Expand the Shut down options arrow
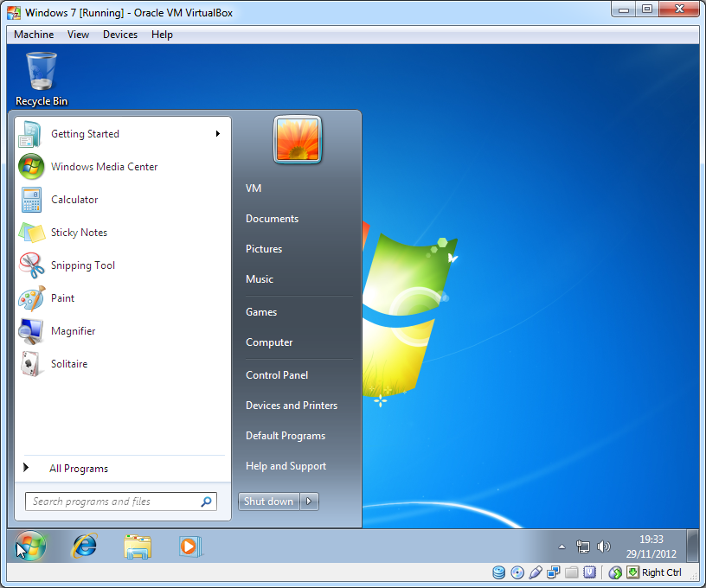Viewport: 706px width, 588px height. (310, 502)
